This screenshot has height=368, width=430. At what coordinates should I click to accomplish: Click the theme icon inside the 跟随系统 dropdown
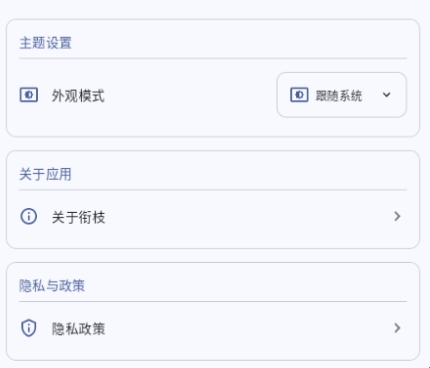[299, 95]
